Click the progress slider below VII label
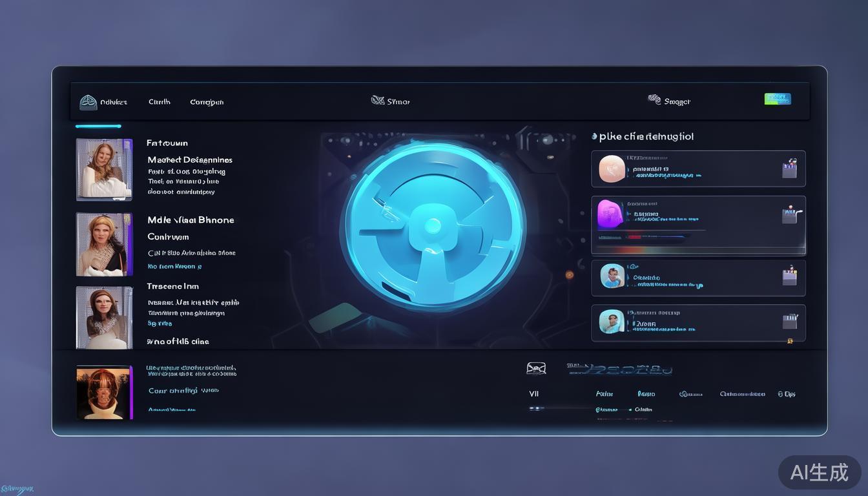 tap(559, 409)
